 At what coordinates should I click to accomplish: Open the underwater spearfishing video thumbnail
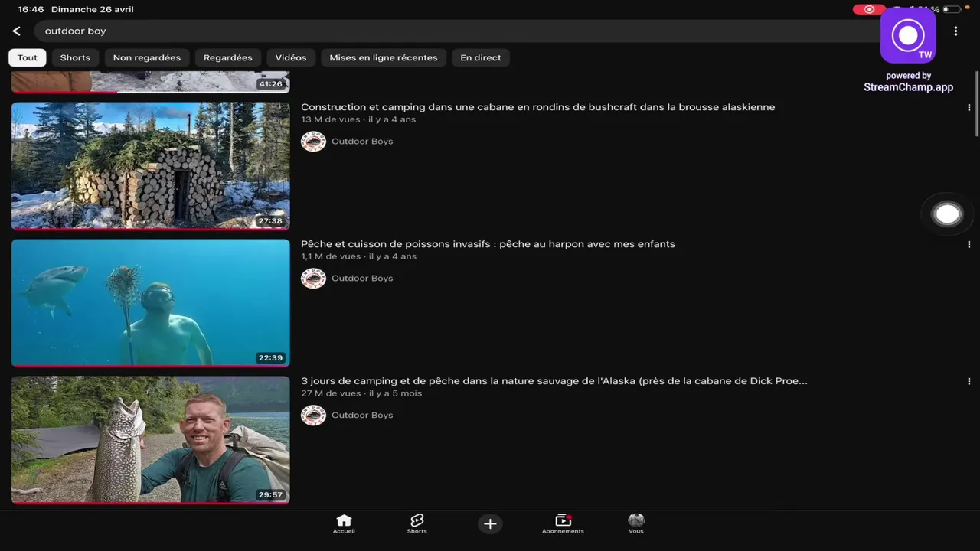tap(151, 303)
